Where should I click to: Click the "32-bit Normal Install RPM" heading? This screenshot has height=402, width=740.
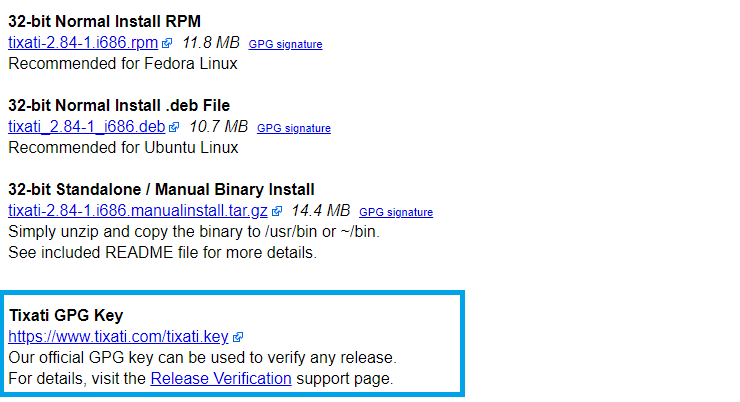click(103, 21)
